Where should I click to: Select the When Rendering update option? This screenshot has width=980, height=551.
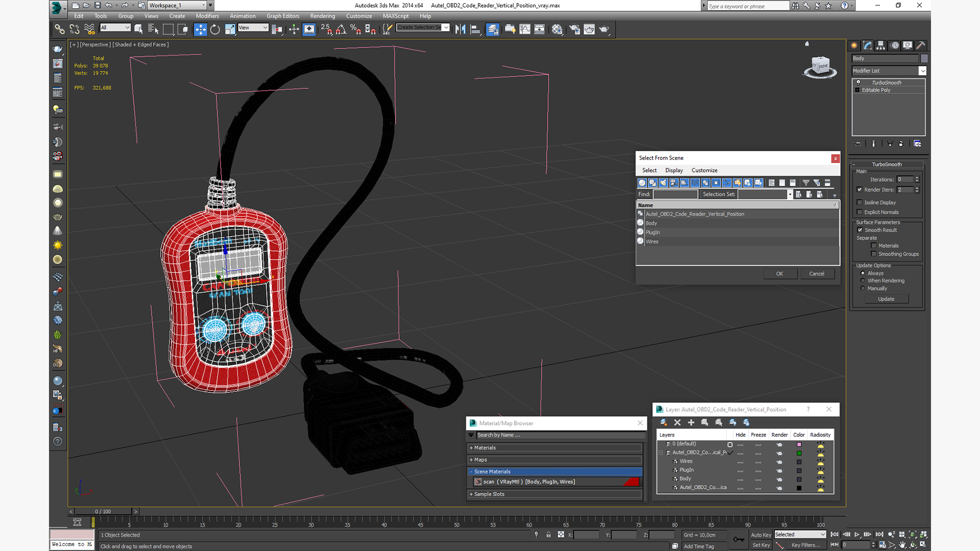(x=863, y=281)
